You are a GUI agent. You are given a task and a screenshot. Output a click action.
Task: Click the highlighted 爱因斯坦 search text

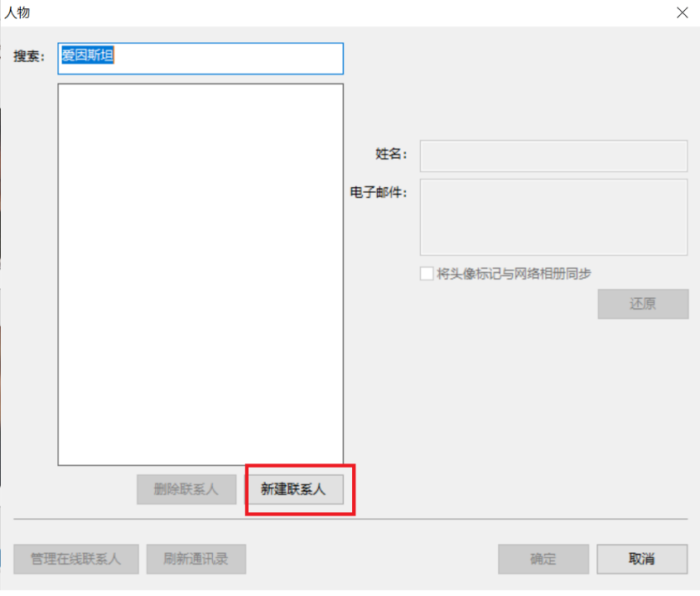[88, 55]
